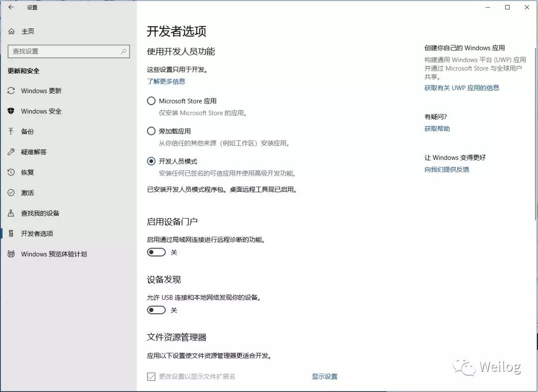This screenshot has width=538, height=392.
Task: Minimize the settings window
Action: (x=488, y=7)
